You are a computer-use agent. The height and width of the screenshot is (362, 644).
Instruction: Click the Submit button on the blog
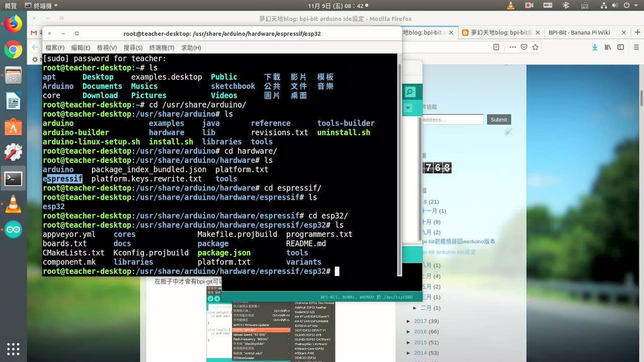499,120
